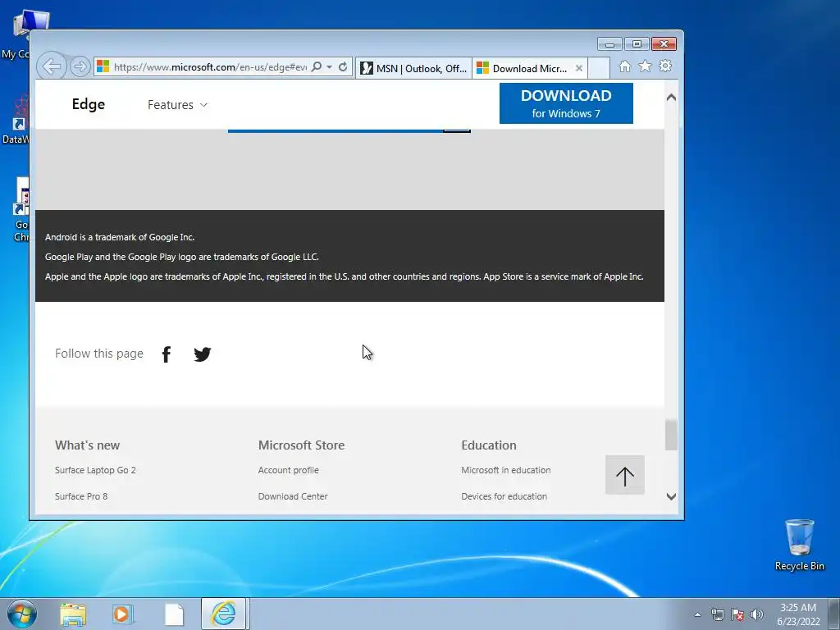This screenshot has width=840, height=630.
Task: Click the network tray icon
Action: [717, 614]
